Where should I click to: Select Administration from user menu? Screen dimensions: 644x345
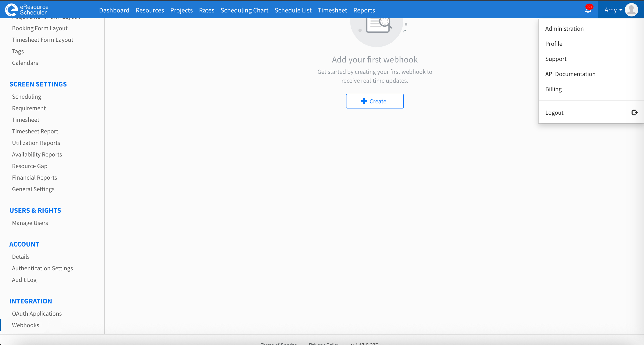click(x=564, y=28)
